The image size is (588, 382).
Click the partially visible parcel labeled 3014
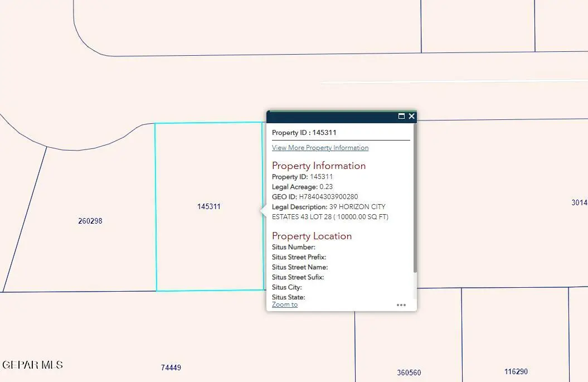579,202
